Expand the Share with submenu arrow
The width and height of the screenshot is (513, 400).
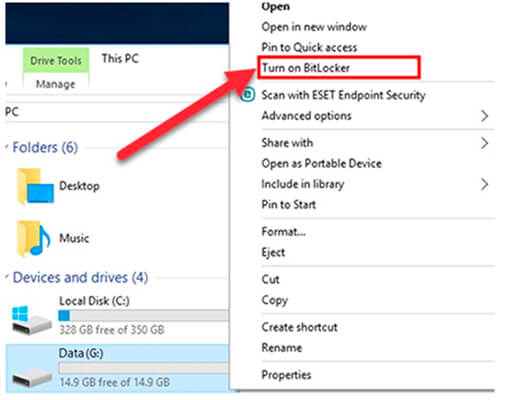[x=484, y=143]
